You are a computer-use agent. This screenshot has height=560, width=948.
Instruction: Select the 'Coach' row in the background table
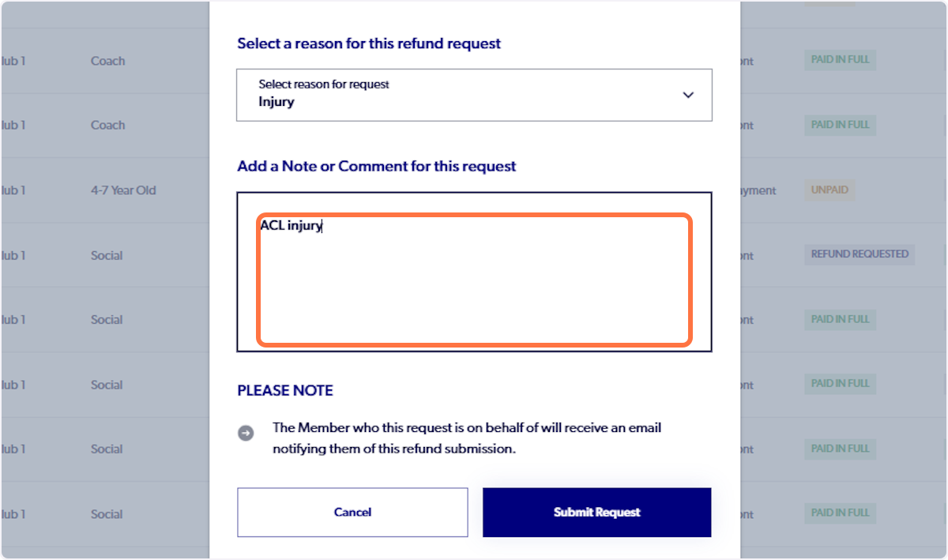[107, 60]
